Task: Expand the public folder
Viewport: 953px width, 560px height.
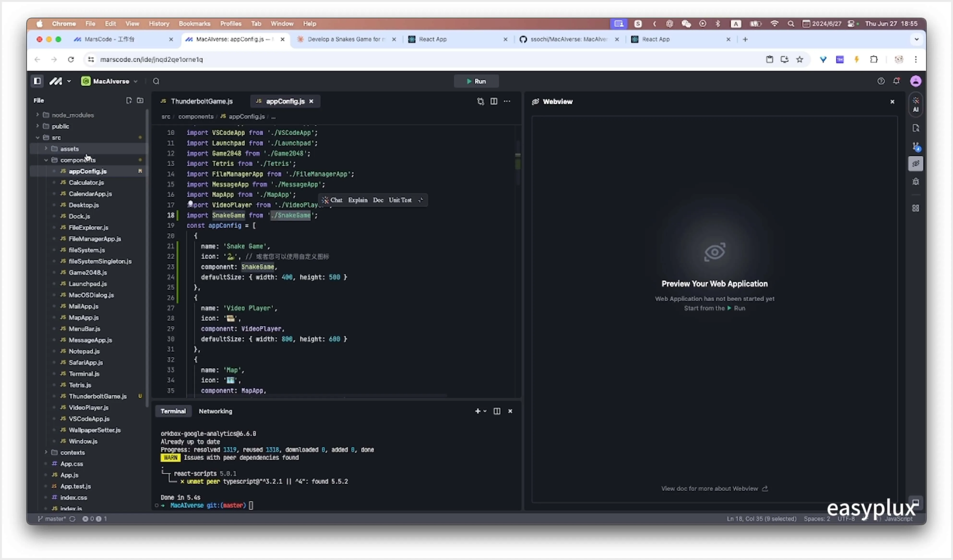Action: [x=37, y=126]
